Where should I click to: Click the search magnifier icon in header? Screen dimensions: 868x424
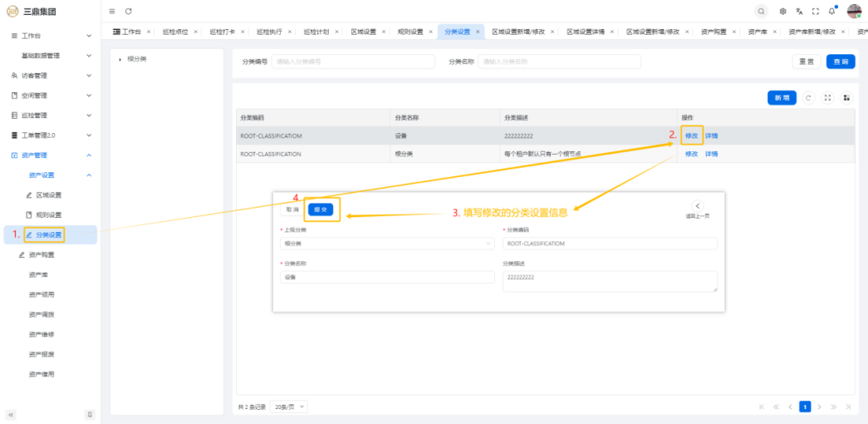click(762, 11)
